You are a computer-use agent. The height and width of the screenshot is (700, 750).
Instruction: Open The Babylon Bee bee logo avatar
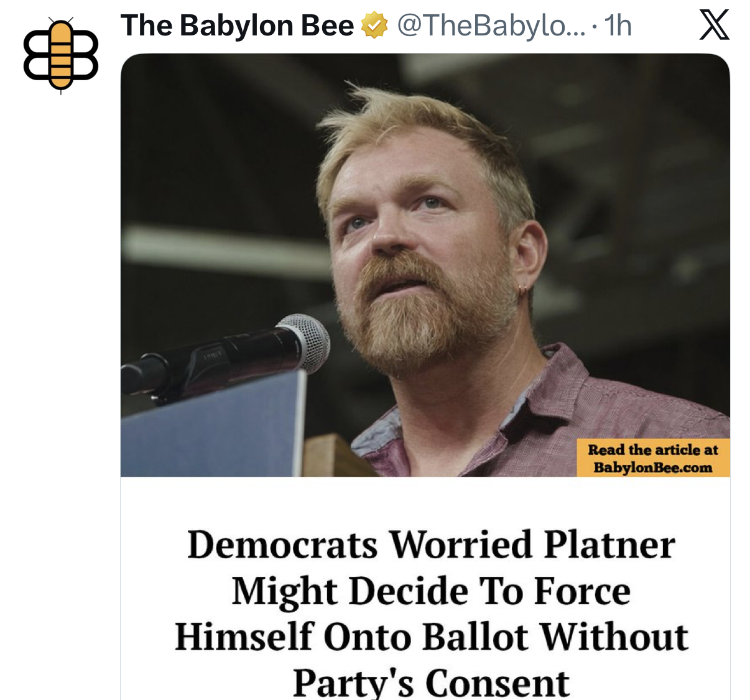[61, 55]
